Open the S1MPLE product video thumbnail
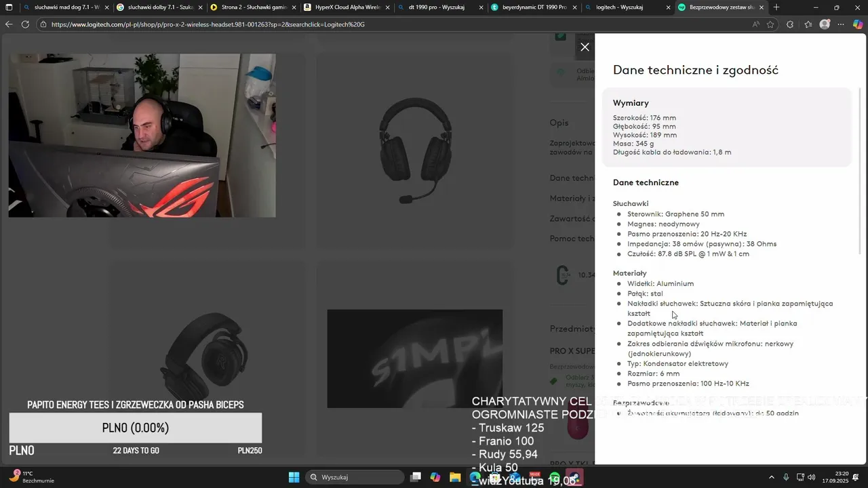Viewport: 868px width, 488px height. point(415,359)
